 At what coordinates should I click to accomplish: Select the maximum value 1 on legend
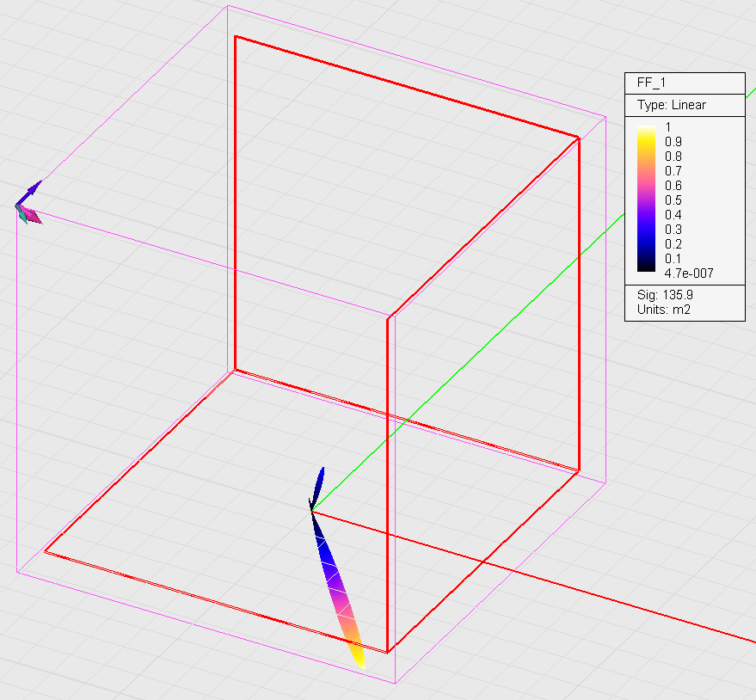coord(667,126)
